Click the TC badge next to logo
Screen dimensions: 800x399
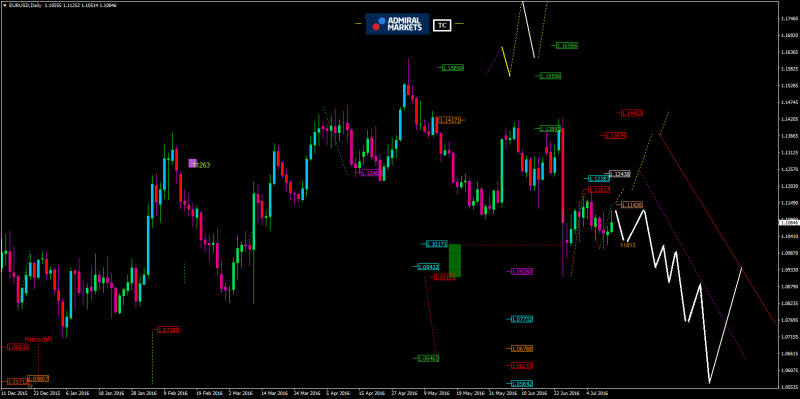442,25
